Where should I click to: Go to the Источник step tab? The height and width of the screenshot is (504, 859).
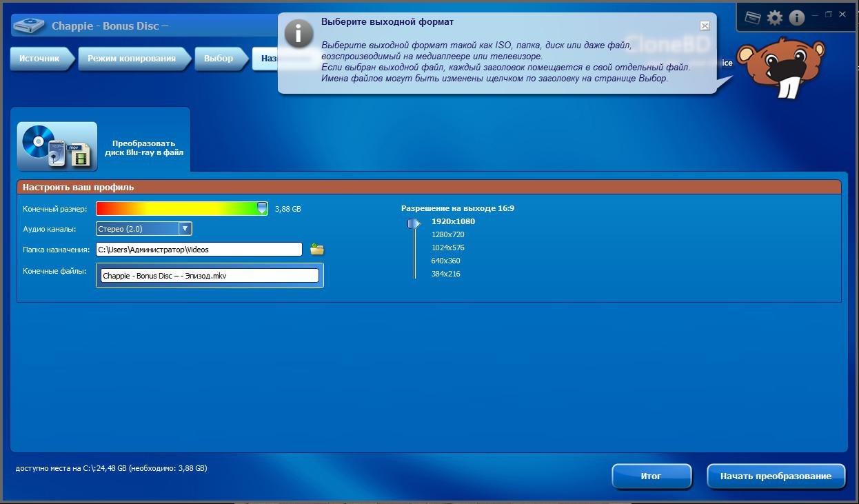point(39,59)
